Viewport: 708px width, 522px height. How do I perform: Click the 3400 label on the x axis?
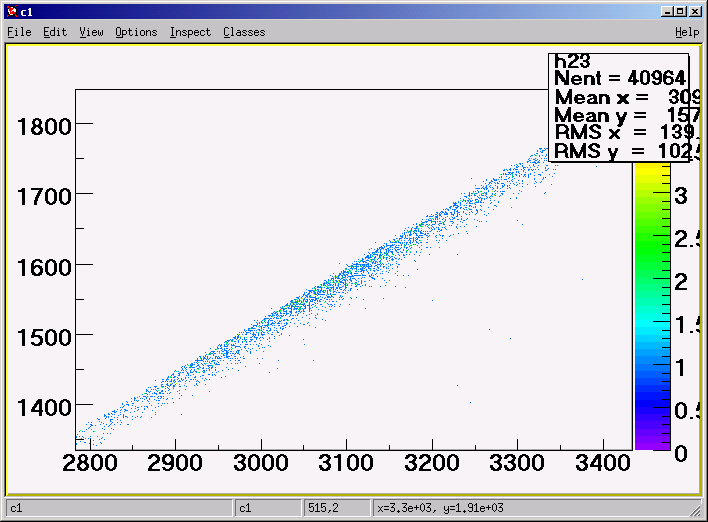603,463
